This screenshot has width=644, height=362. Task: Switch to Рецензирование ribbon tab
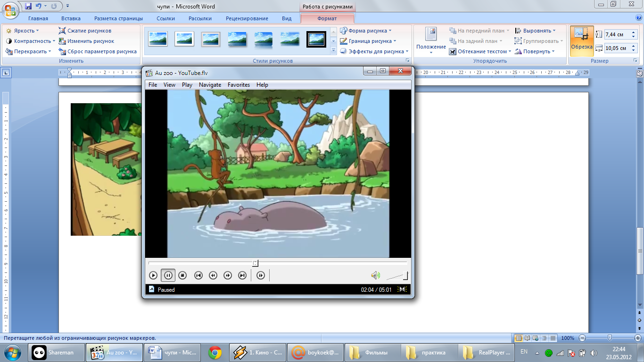(247, 18)
